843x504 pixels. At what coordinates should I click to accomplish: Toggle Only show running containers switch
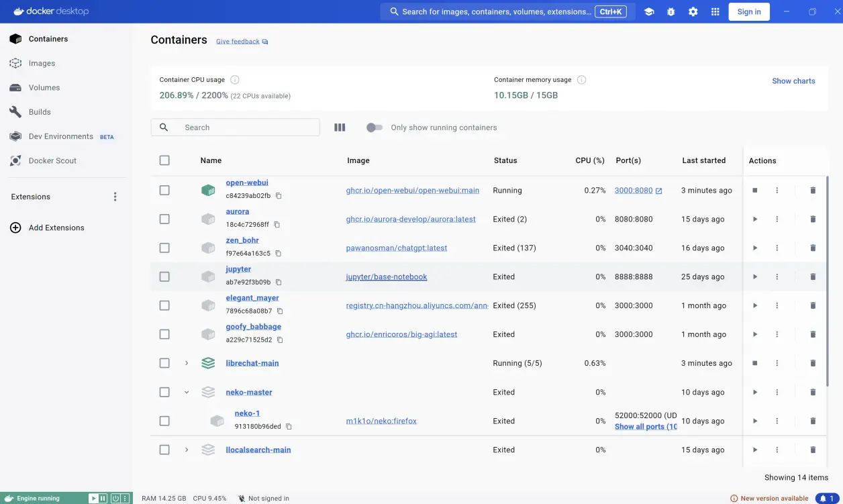pos(375,128)
